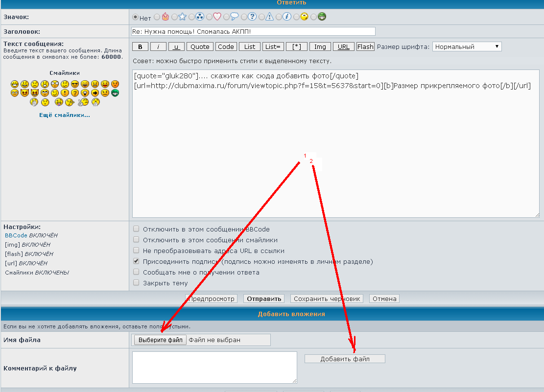Click the blue info topic icon

tap(287, 17)
